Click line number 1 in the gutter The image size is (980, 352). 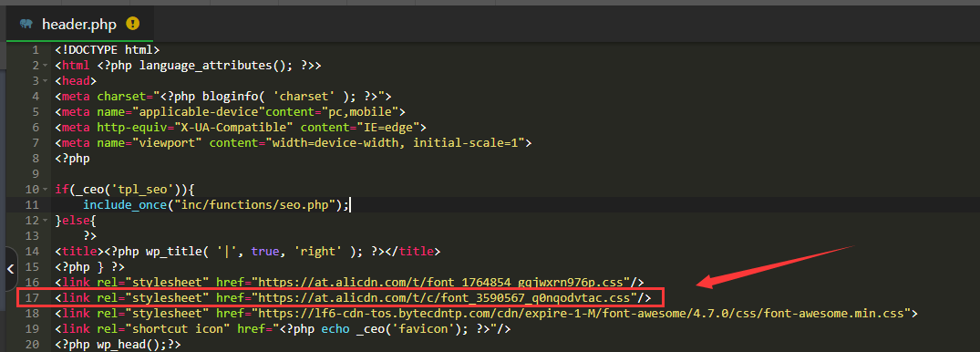coord(36,50)
